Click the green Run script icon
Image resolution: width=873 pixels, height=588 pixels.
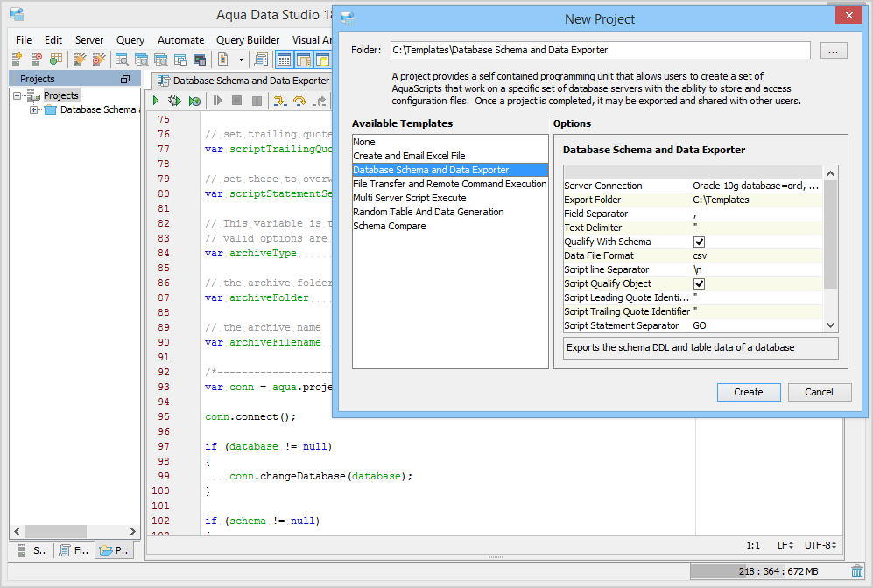156,101
